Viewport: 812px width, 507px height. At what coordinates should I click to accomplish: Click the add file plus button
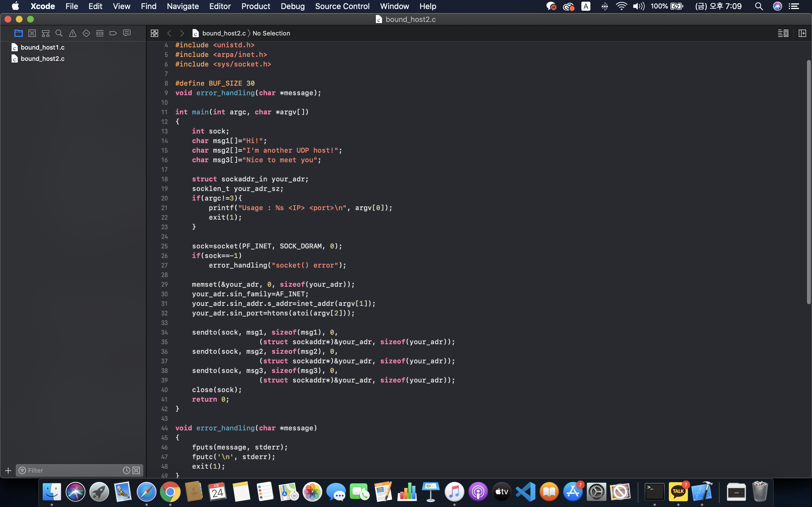[x=8, y=470]
